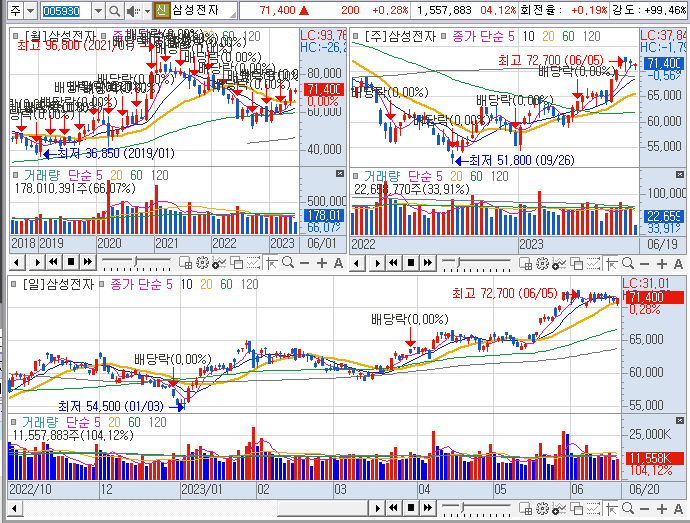The height and width of the screenshot is (523, 690).
Task: Click current price 71,400 in top bar
Action: click(277, 10)
